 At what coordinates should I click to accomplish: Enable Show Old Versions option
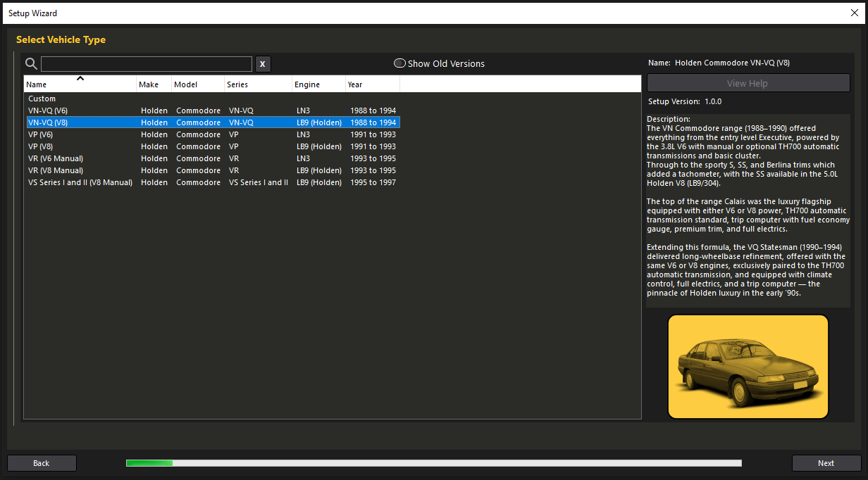400,63
